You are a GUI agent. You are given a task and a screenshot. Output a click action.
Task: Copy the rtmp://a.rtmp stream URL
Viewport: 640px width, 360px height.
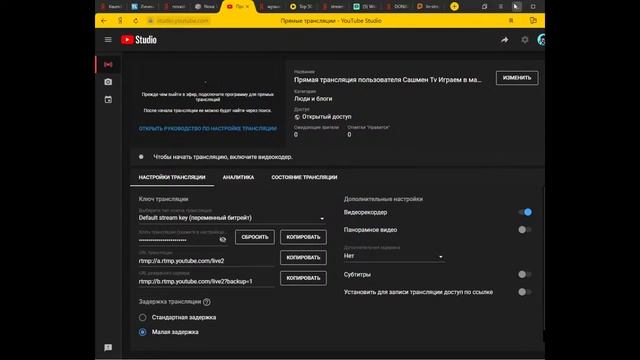303,258
